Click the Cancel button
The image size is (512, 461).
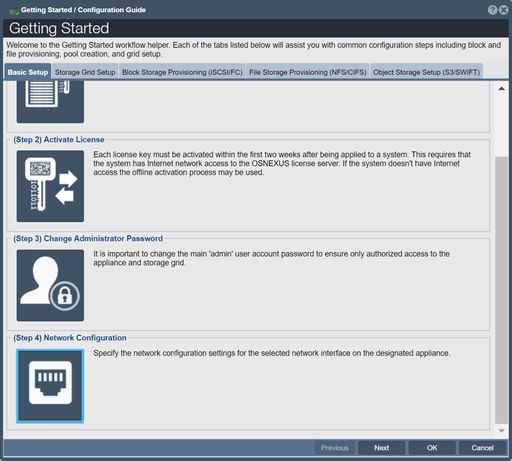coord(482,448)
